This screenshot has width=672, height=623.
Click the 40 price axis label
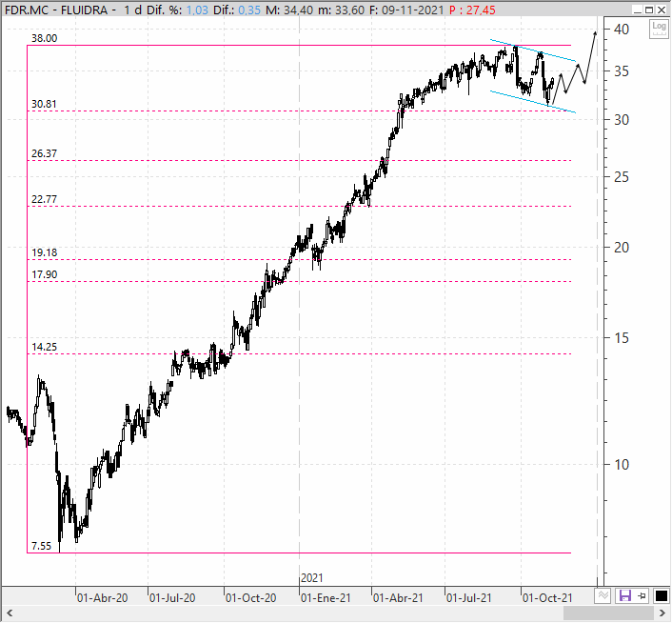coord(621,30)
